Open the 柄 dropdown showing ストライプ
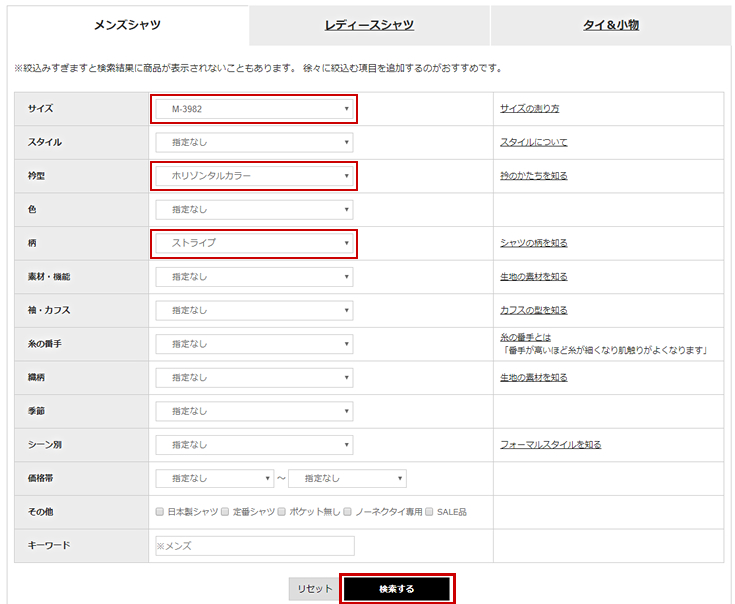735x604 pixels. 254,243
